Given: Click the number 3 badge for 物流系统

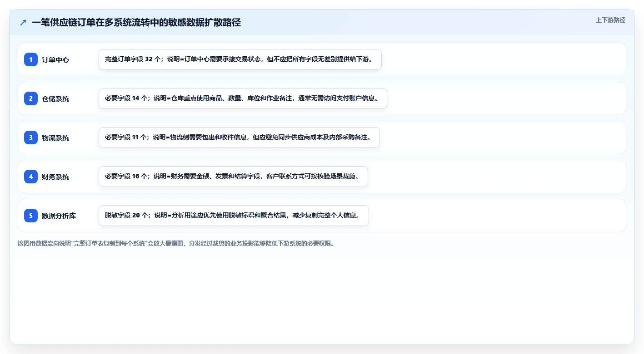Looking at the screenshot, I should (x=31, y=138).
